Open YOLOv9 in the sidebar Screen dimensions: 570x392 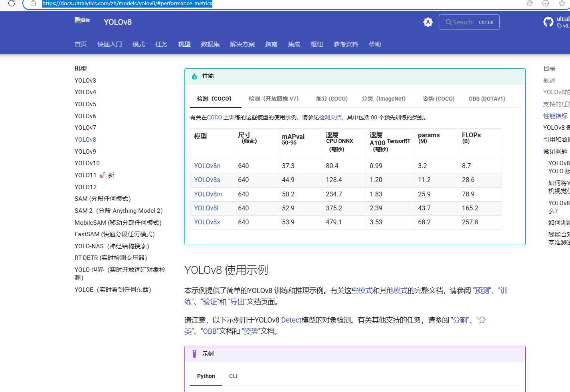[85, 152]
